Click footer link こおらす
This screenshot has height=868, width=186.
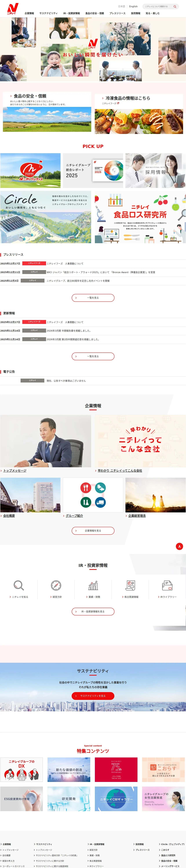[x=165, y=850]
